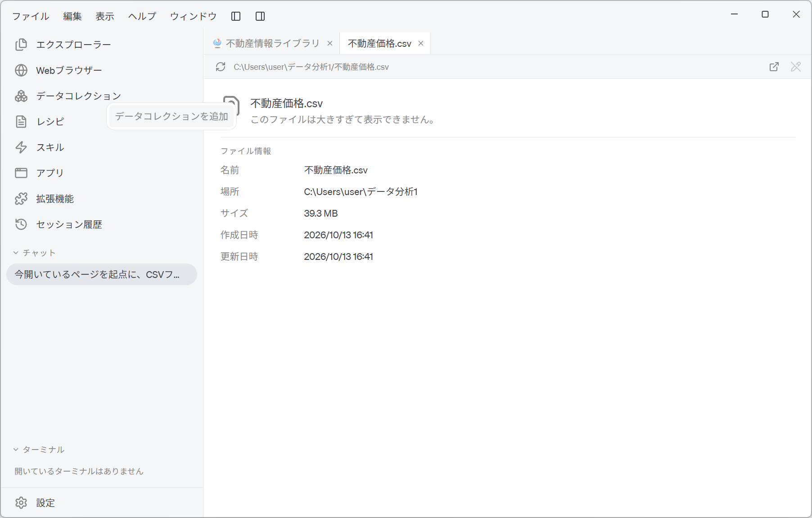Select the 不動産価格.csv tab
812x518 pixels.
[385, 43]
